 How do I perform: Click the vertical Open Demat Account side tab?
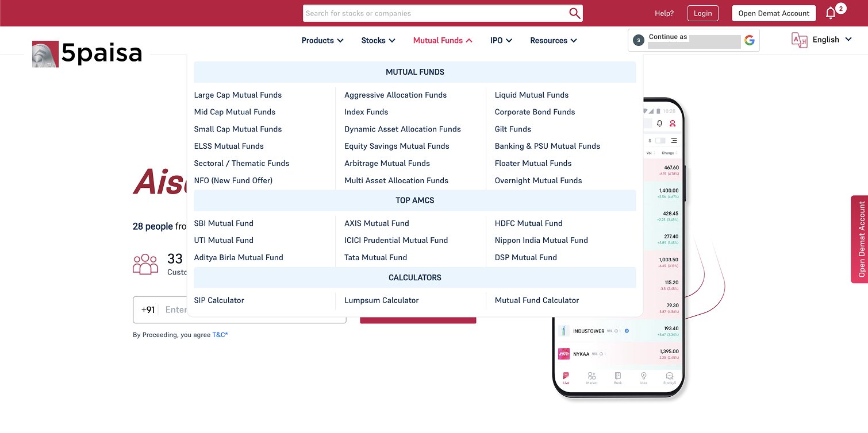(x=859, y=239)
